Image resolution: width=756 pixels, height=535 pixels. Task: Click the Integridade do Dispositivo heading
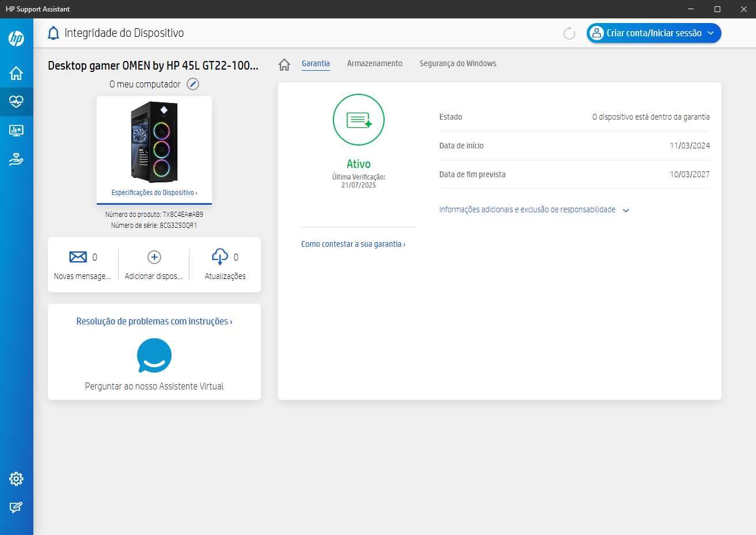point(124,33)
